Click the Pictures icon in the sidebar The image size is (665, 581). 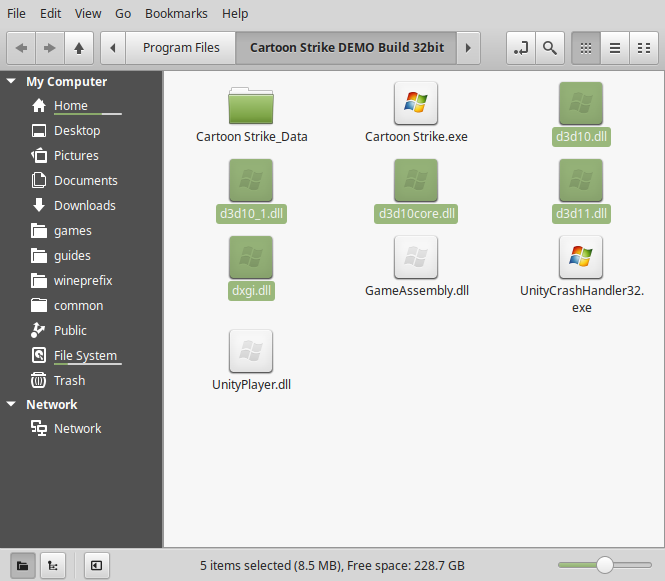[x=39, y=156]
